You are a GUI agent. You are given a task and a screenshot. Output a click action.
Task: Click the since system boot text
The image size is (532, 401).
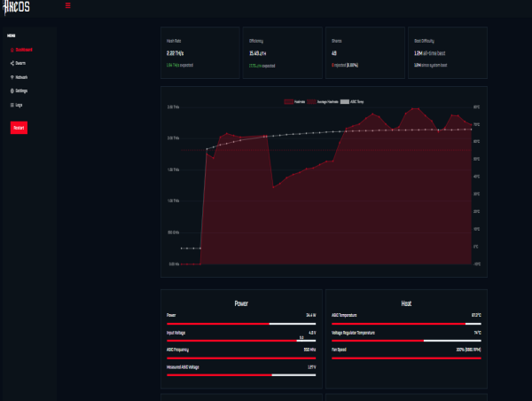(431, 65)
